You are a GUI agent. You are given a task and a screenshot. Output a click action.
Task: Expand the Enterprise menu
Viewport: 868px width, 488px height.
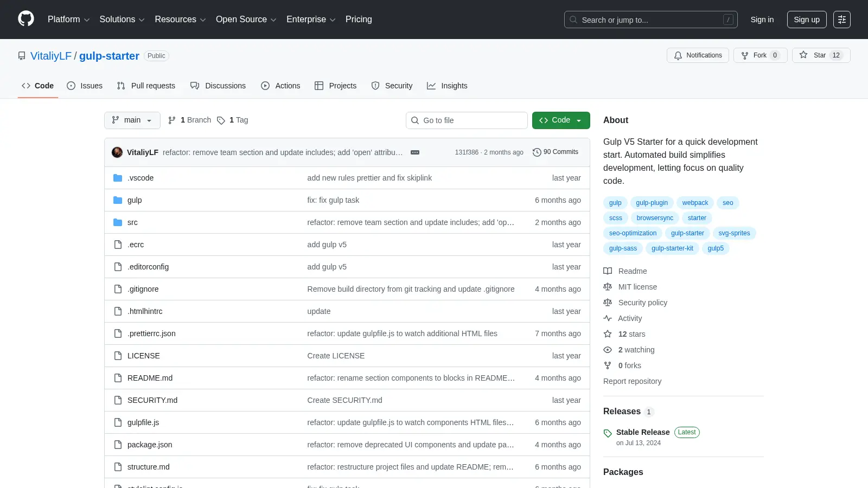coord(311,20)
